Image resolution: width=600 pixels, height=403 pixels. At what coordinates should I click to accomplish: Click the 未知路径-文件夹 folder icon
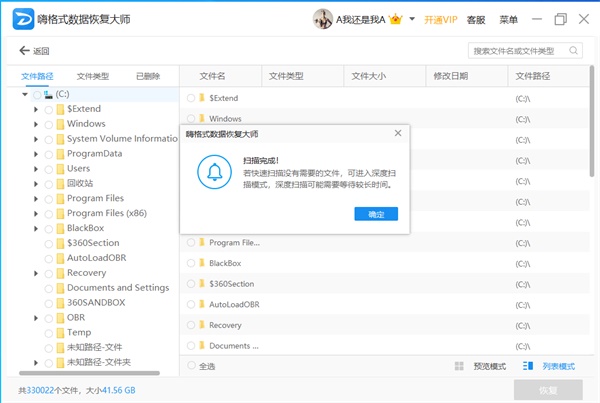[x=60, y=363]
